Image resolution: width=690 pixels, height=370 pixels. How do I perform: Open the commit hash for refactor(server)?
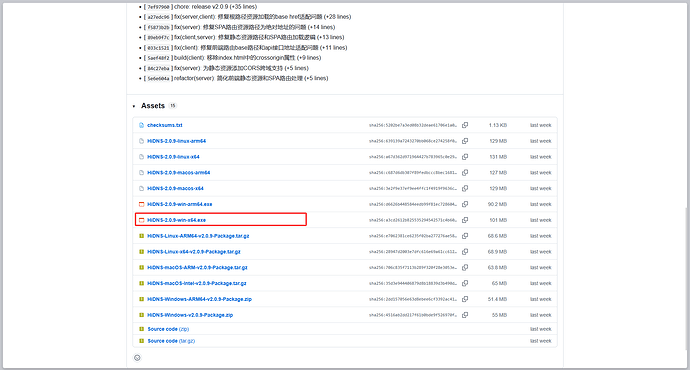pyautogui.click(x=158, y=79)
